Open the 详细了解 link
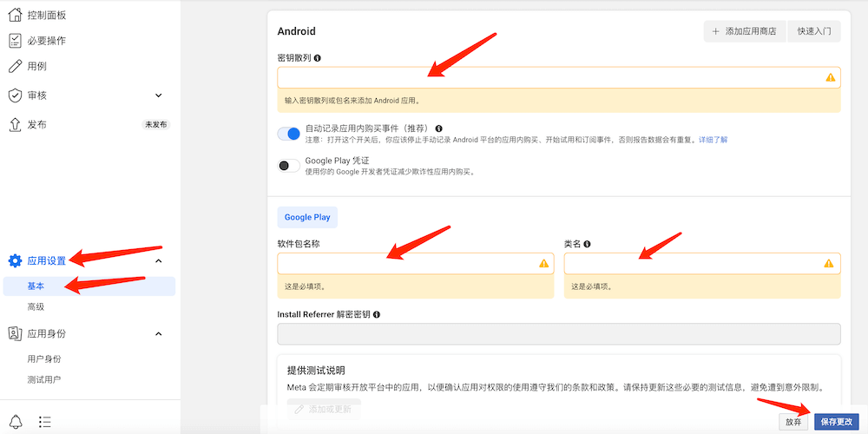868x434 pixels. coord(713,140)
